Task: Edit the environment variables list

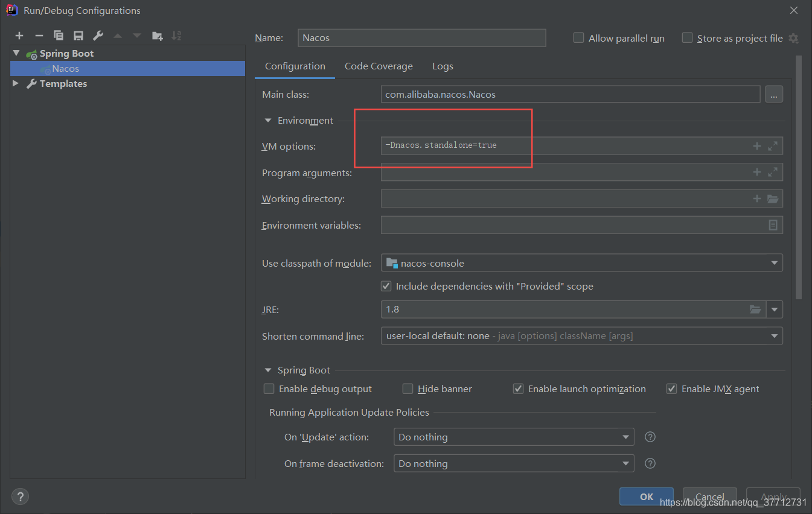Action: pos(773,225)
